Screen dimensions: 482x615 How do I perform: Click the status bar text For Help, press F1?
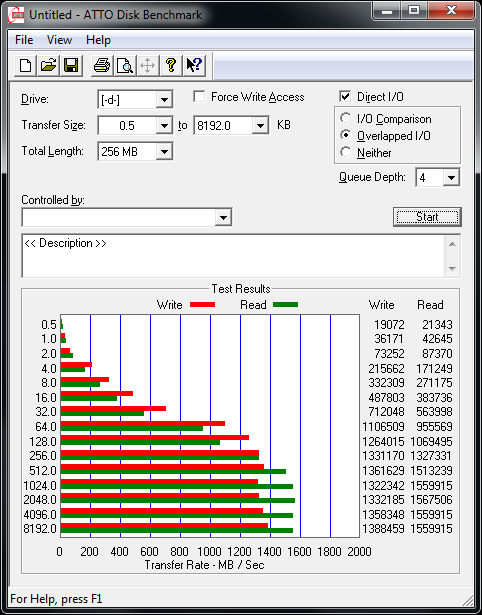56,599
